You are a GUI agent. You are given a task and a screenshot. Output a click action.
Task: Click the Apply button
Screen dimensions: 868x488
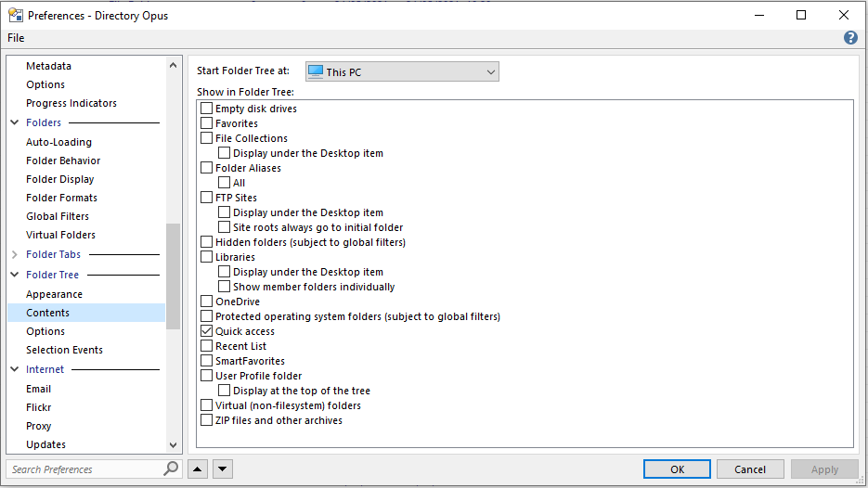[824, 469]
